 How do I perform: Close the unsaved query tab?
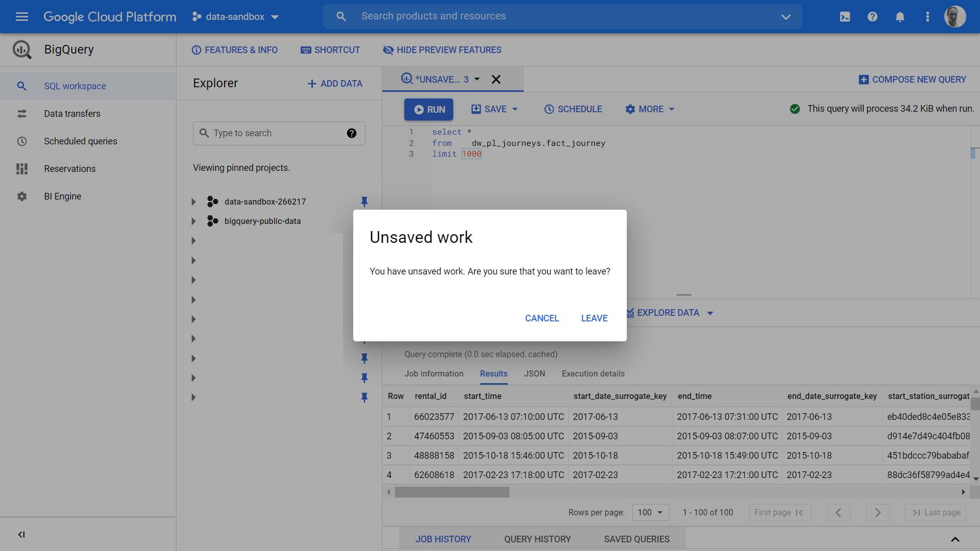pyautogui.click(x=496, y=79)
